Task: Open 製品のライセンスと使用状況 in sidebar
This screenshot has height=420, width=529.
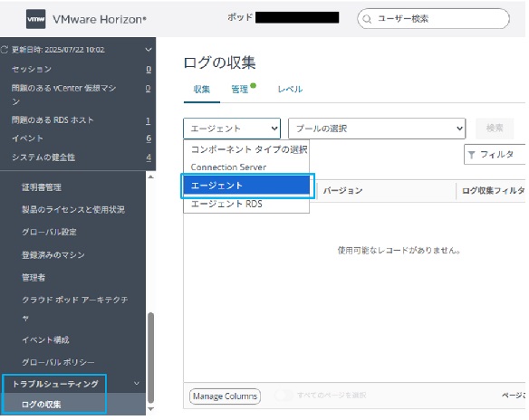Action: coord(73,210)
